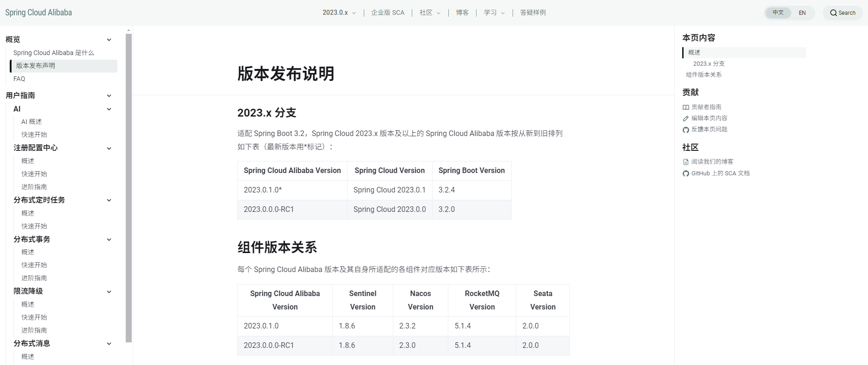868x365 pixels.
Task: Open 快速开始 under AI
Action: (34, 135)
